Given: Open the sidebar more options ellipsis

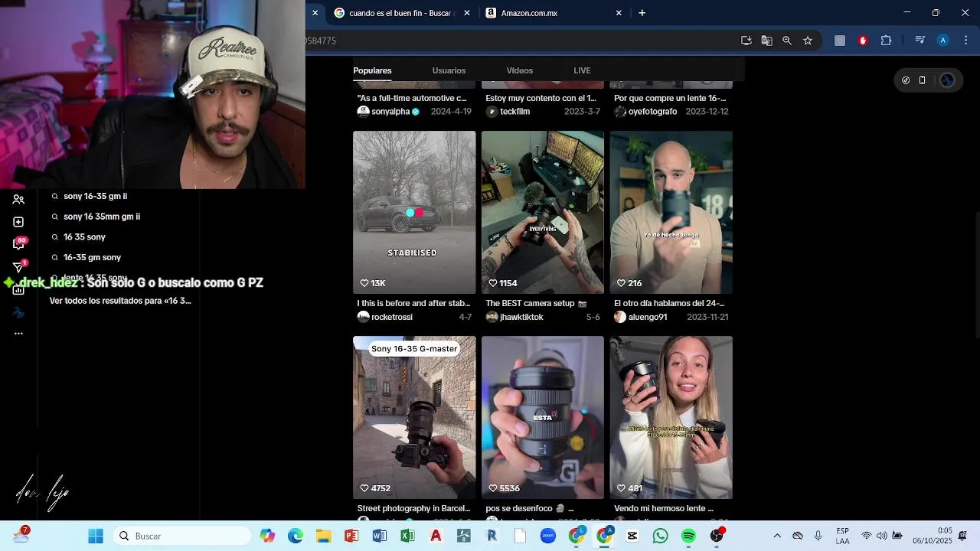Looking at the screenshot, I should point(18,333).
